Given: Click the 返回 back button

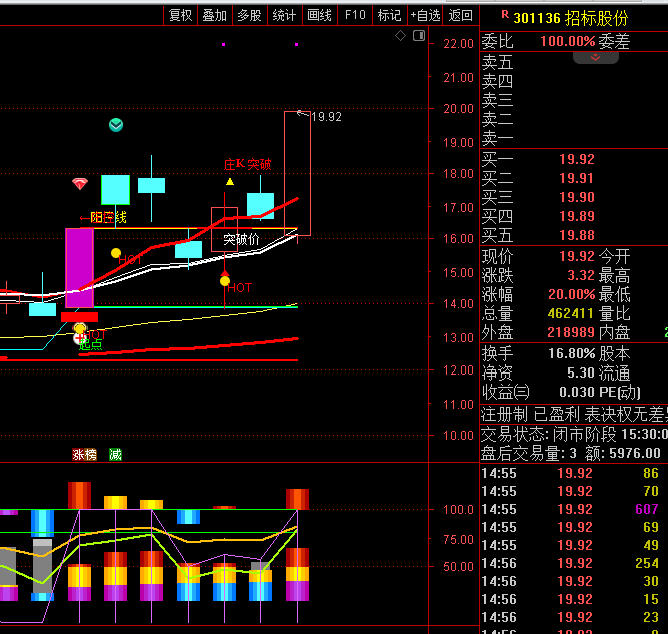Looking at the screenshot, I should click(460, 15).
